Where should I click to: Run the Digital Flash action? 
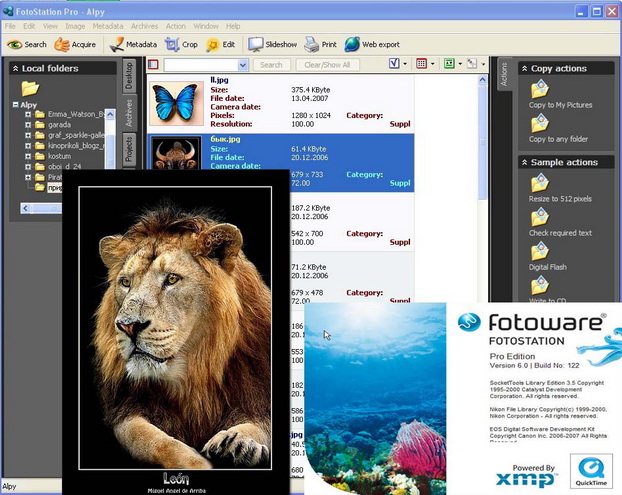547,257
